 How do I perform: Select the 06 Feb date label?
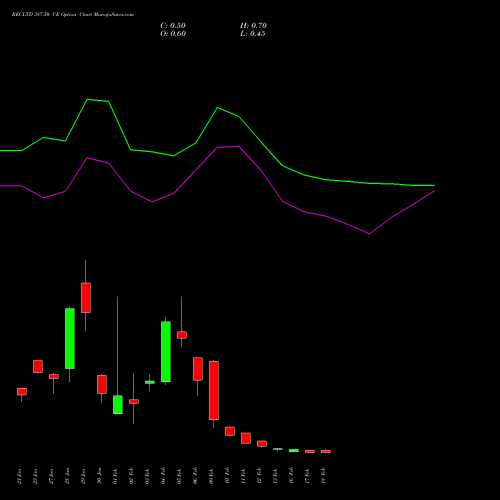pyautogui.click(x=195, y=476)
